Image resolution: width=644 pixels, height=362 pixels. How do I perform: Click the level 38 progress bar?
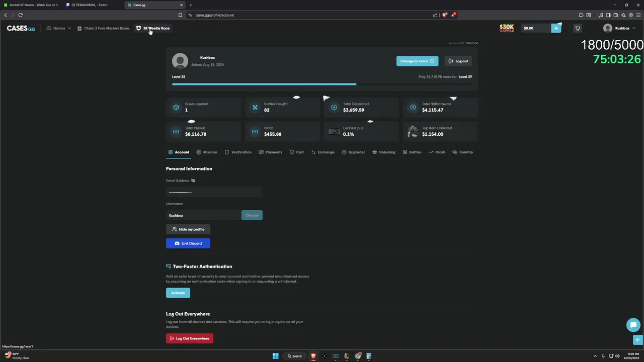[x=322, y=84]
